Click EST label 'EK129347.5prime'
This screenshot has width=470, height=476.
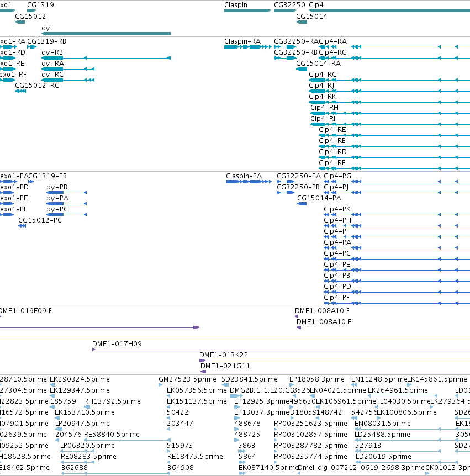point(80,390)
